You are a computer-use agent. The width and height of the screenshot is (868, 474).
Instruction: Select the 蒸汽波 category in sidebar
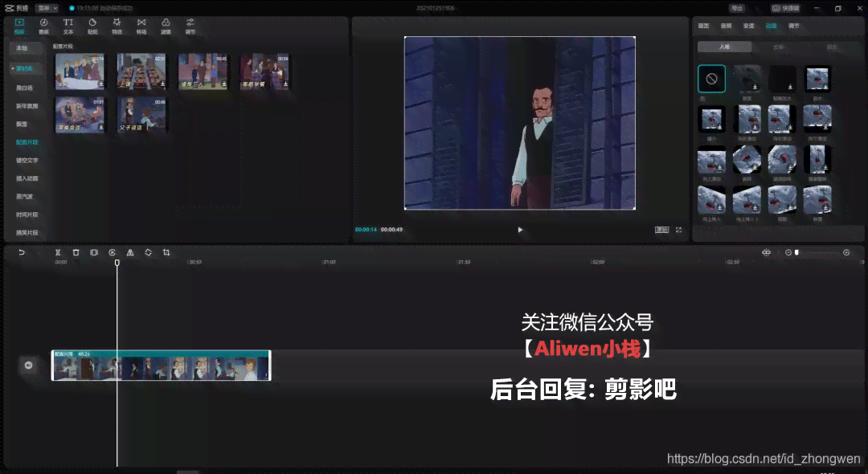(24, 196)
